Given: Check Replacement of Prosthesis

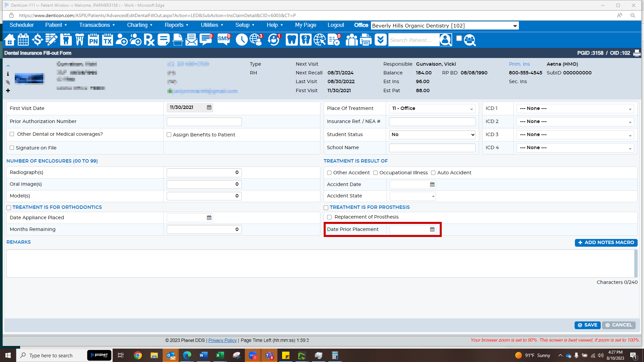Looking at the screenshot, I should pyautogui.click(x=329, y=217).
